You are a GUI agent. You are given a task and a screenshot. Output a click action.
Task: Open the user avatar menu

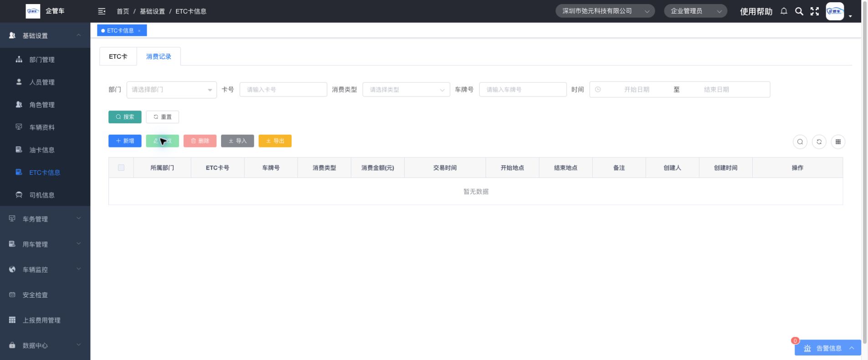pyautogui.click(x=835, y=11)
